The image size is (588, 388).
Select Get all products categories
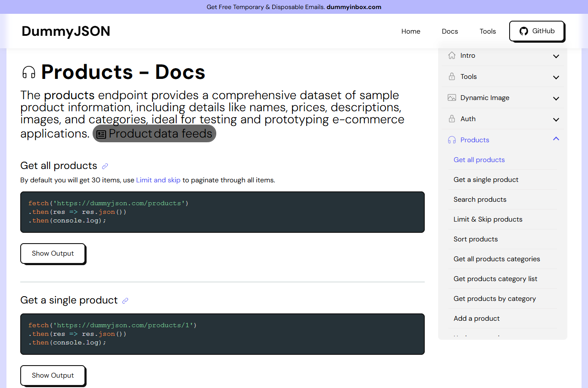coord(497,259)
